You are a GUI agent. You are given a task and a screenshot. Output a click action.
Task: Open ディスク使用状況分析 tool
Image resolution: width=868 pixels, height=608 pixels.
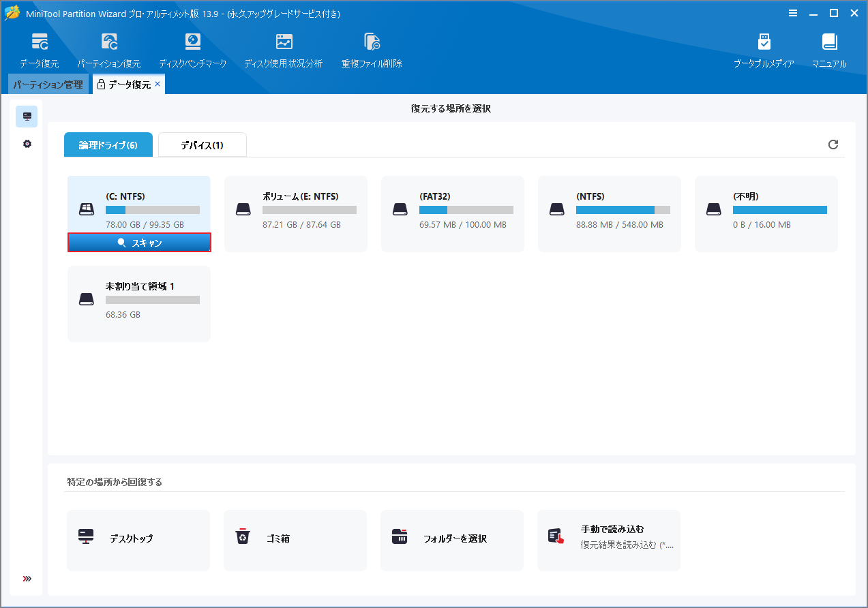284,50
